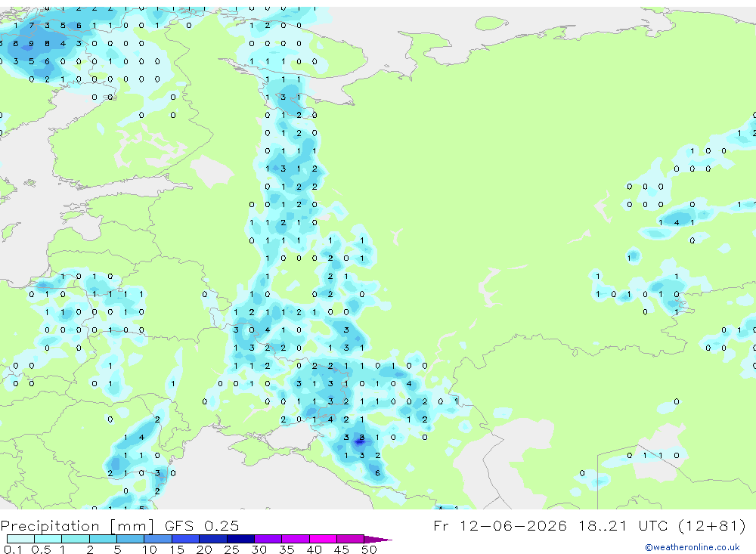The width and height of the screenshot is (756, 554).
Task: Select the 'GFS 0.25' model label
Action: pos(202,525)
